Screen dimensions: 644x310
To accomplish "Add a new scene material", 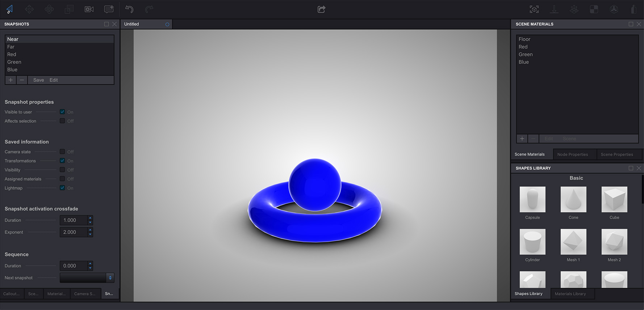I will click(522, 139).
